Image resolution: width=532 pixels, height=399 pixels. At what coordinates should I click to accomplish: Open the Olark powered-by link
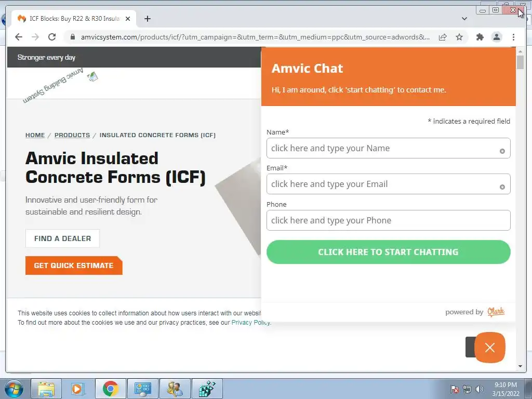496,312
